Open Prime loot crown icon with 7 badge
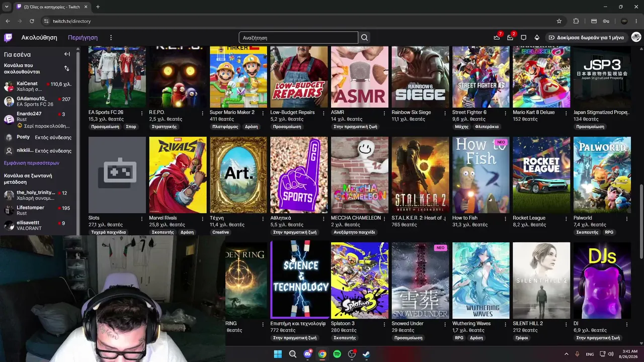Viewport: 644px width, 362px height. [x=497, y=37]
